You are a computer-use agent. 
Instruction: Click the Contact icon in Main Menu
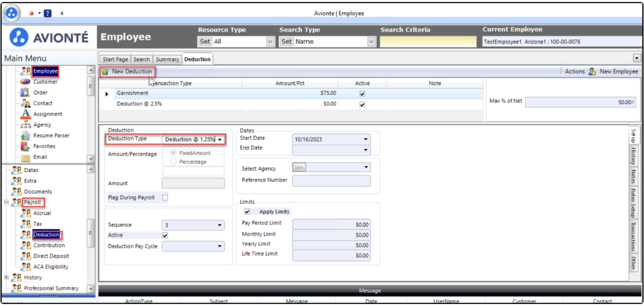pos(26,103)
